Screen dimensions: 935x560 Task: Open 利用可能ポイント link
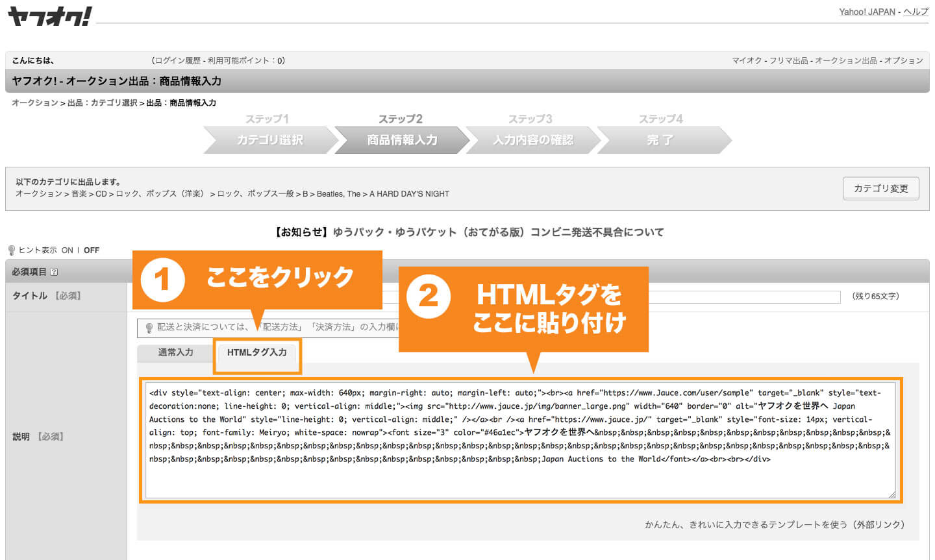click(x=242, y=60)
